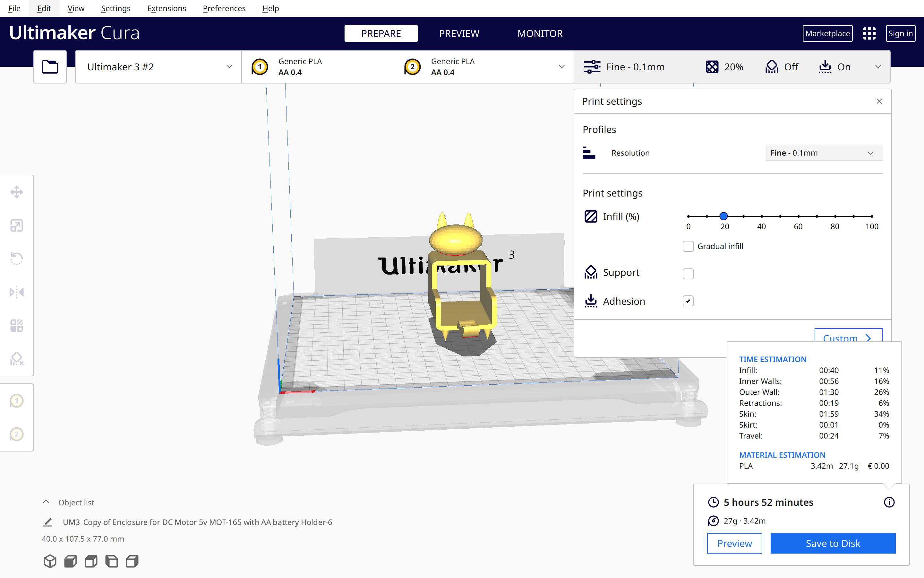Click the extruder 1 Generic PLA badge

tap(260, 67)
